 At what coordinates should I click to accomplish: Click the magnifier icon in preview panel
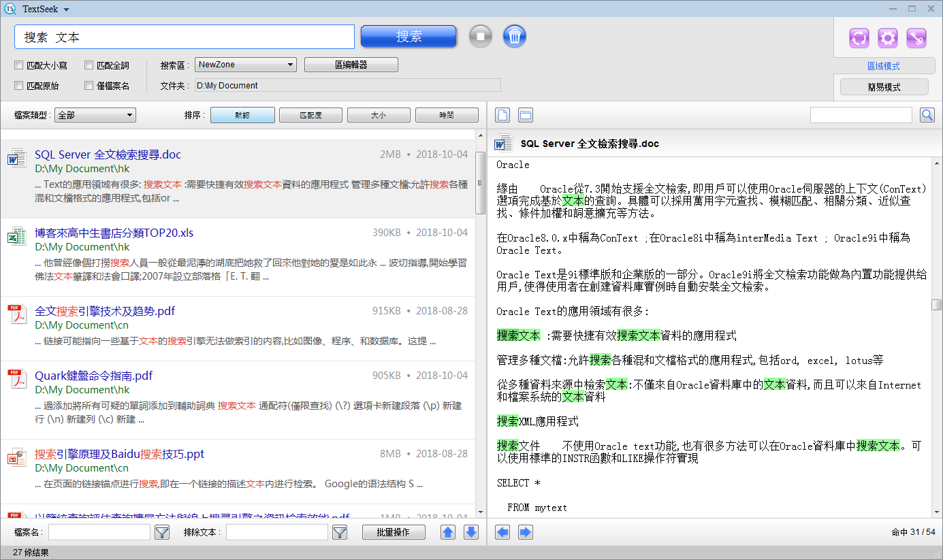pyautogui.click(x=927, y=115)
